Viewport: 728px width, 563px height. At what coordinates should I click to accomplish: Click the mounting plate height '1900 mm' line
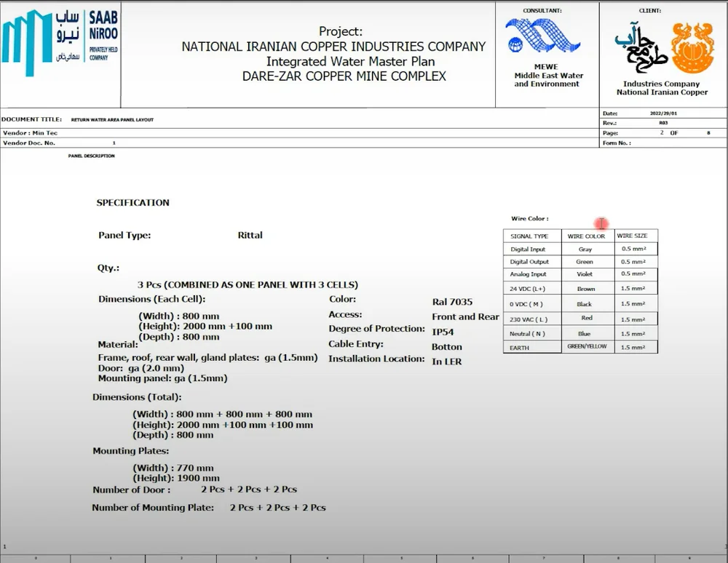[x=176, y=478]
